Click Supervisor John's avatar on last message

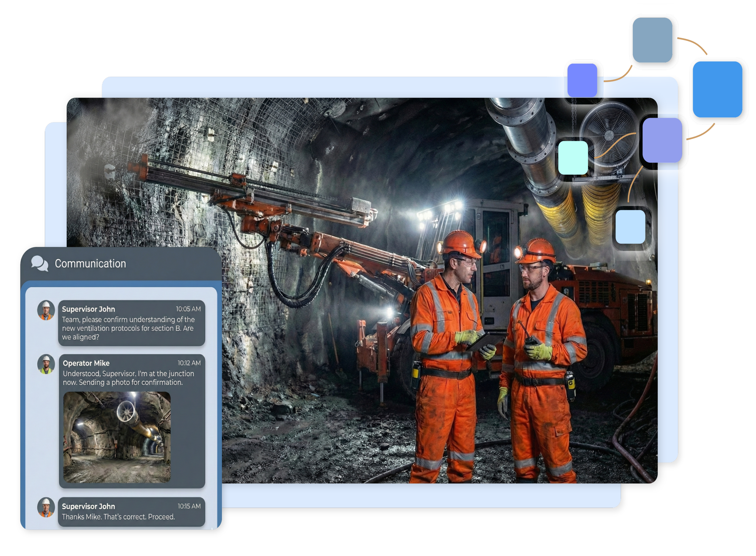tap(46, 507)
